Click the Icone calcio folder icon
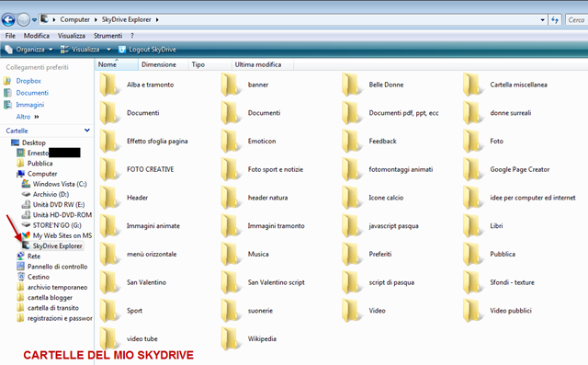Image resolution: width=588 pixels, height=365 pixels. coord(351,198)
